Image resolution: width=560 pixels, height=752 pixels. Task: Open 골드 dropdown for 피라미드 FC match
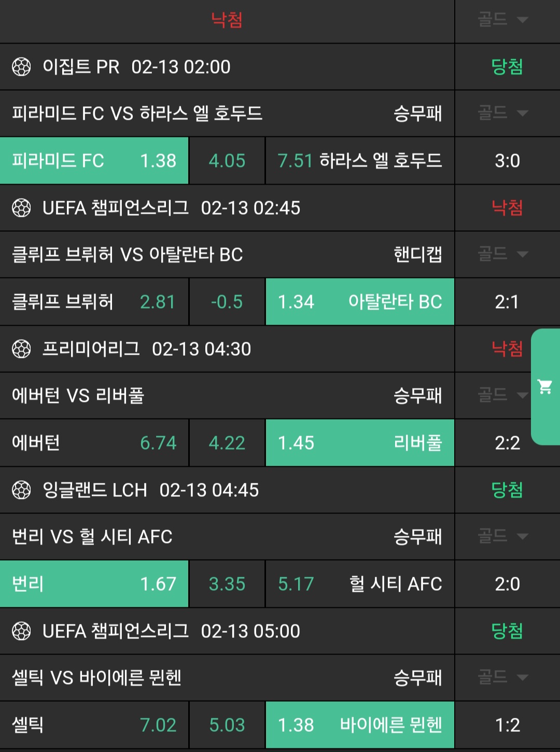pos(502,113)
